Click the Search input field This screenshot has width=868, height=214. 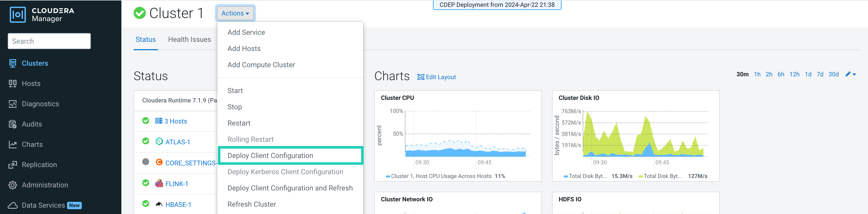coord(49,41)
